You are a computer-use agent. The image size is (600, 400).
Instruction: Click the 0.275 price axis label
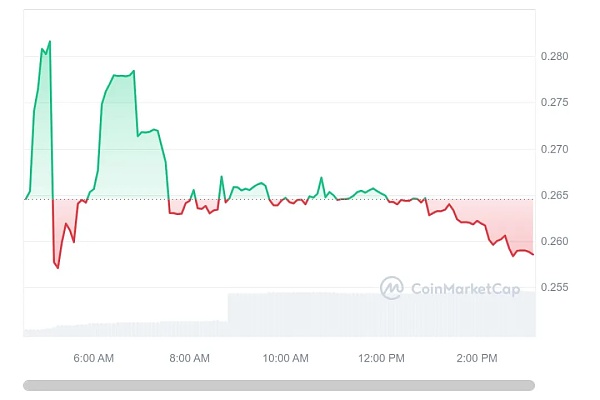[x=557, y=103]
